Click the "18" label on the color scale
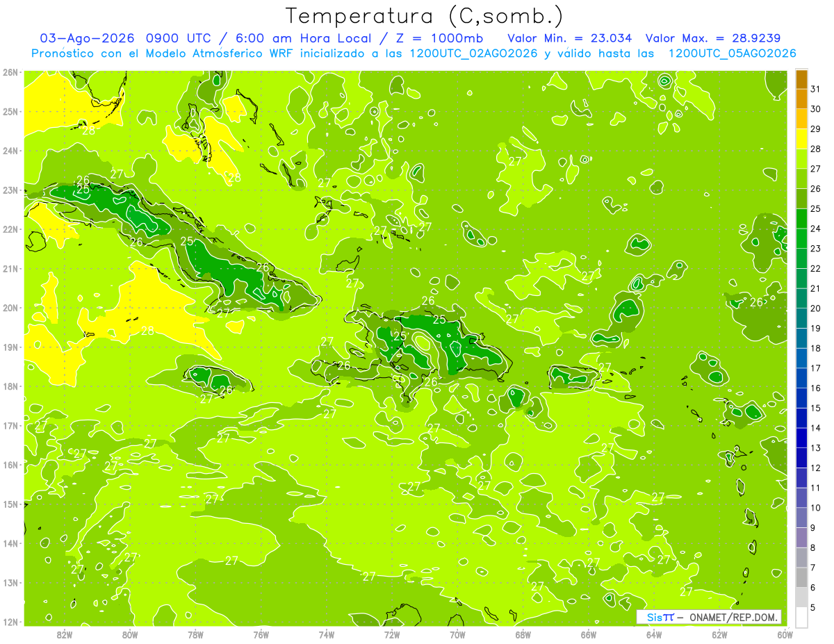This screenshot has height=644, width=834. pos(816,348)
